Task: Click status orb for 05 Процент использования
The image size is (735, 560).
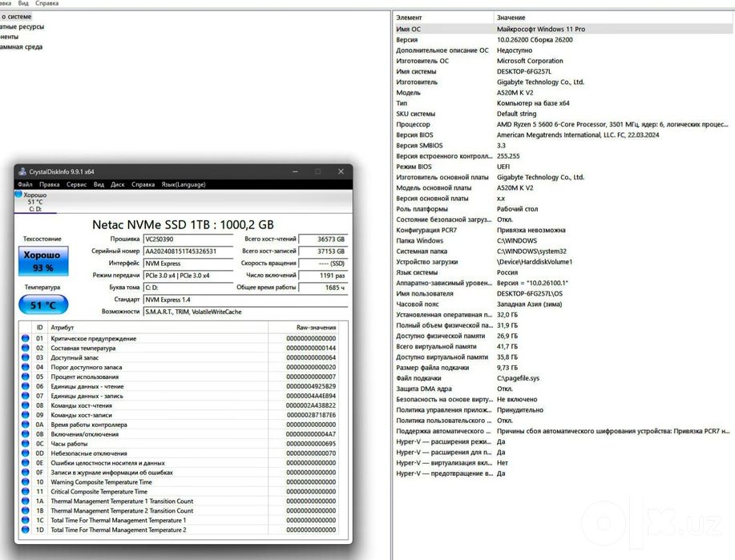Action: 26,377
